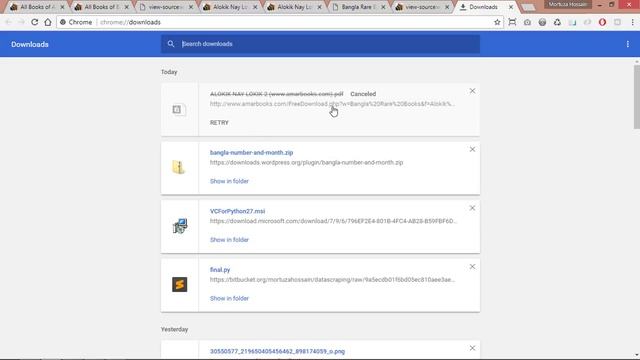Open the 30550577 png file link

[x=277, y=351]
